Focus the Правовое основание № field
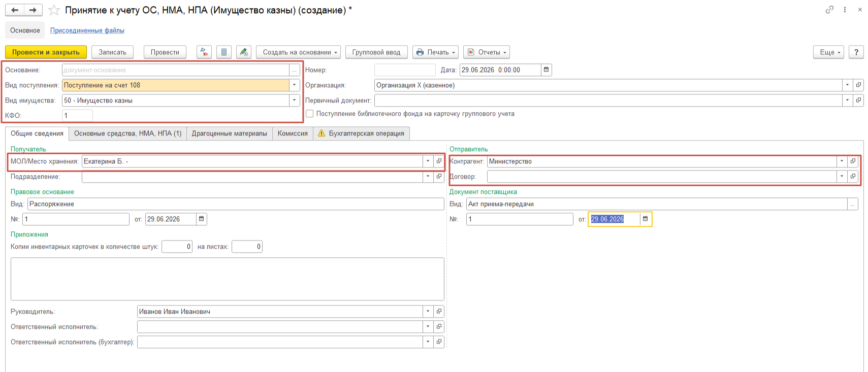The width and height of the screenshot is (868, 372). pos(76,219)
